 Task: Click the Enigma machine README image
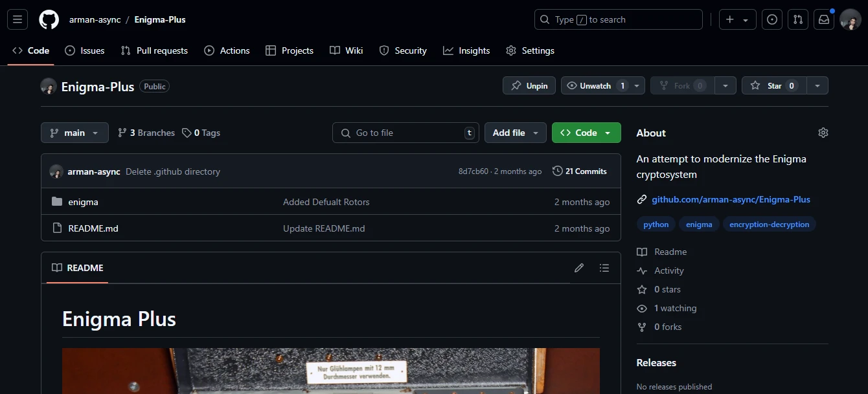331,371
